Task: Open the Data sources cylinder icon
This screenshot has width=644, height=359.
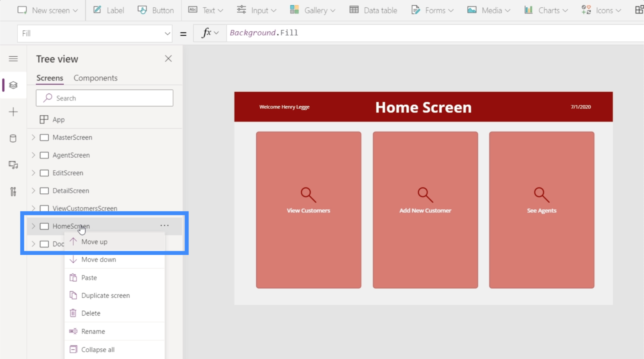Action: click(13, 138)
